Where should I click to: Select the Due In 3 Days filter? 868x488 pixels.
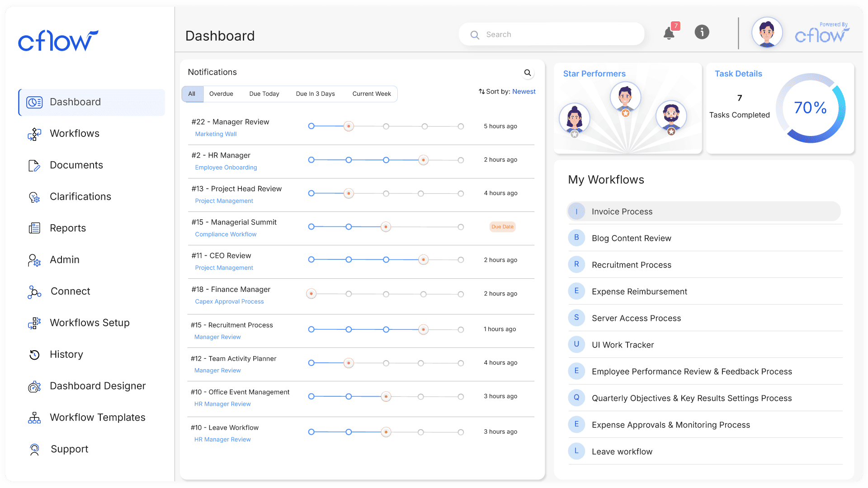[x=315, y=94]
